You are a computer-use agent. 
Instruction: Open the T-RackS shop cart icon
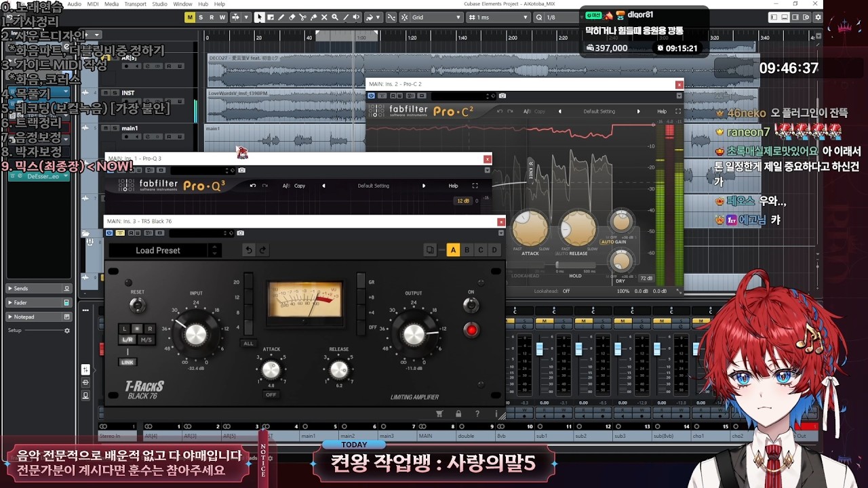click(x=439, y=413)
